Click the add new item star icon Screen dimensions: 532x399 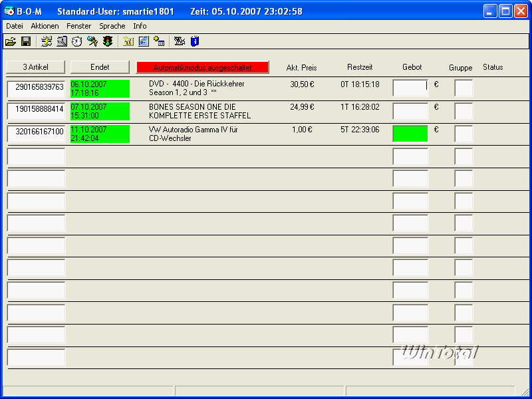[159, 41]
